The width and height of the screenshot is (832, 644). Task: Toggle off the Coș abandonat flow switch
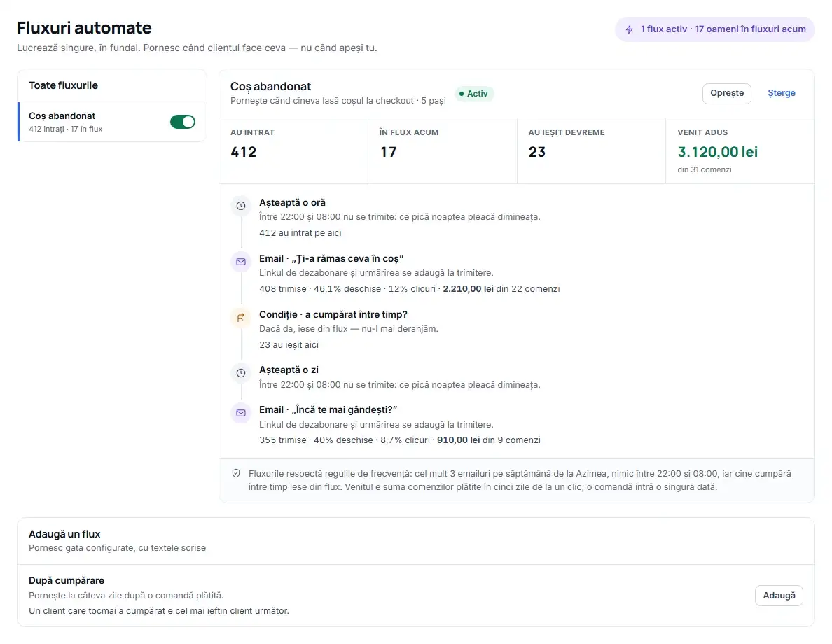(x=183, y=122)
